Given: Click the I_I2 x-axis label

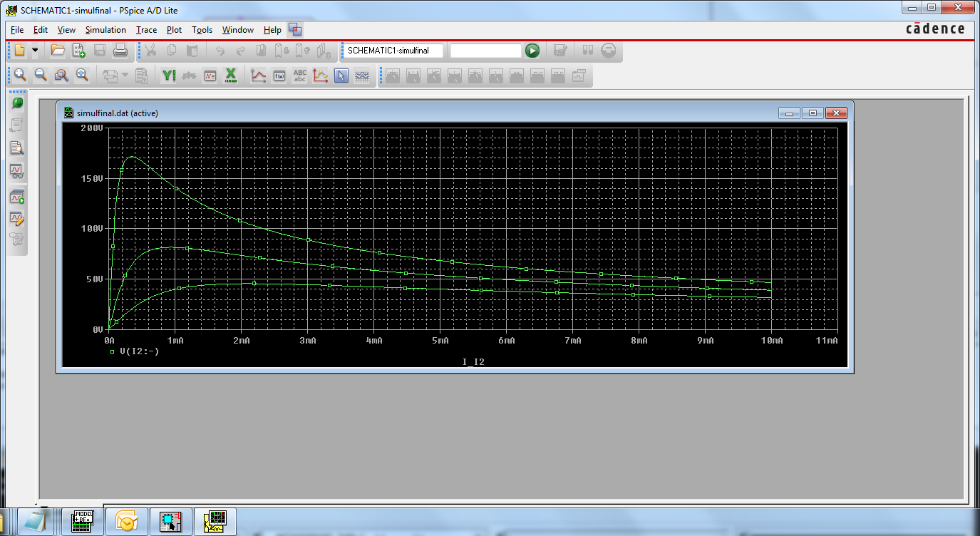Looking at the screenshot, I should (473, 362).
